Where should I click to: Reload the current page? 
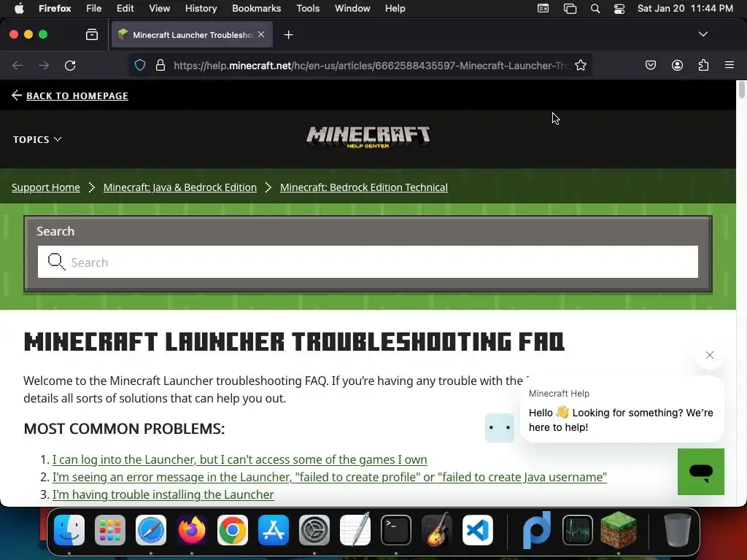click(x=70, y=65)
